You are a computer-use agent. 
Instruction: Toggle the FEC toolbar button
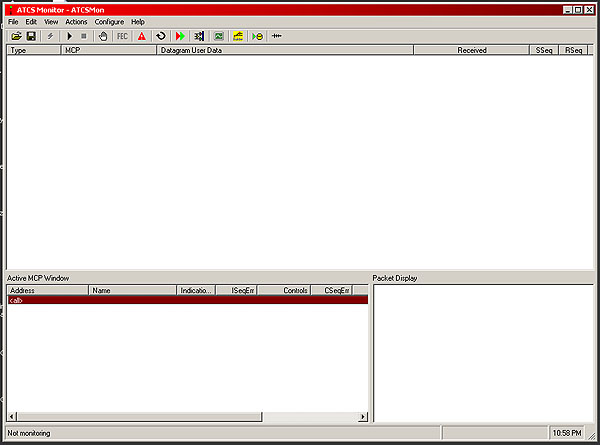[x=122, y=36]
